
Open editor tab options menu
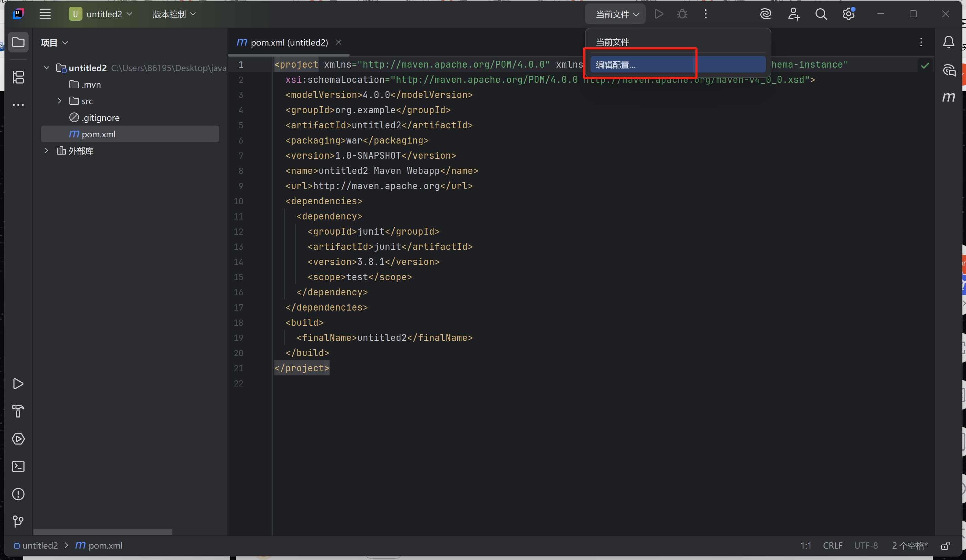pyautogui.click(x=921, y=42)
